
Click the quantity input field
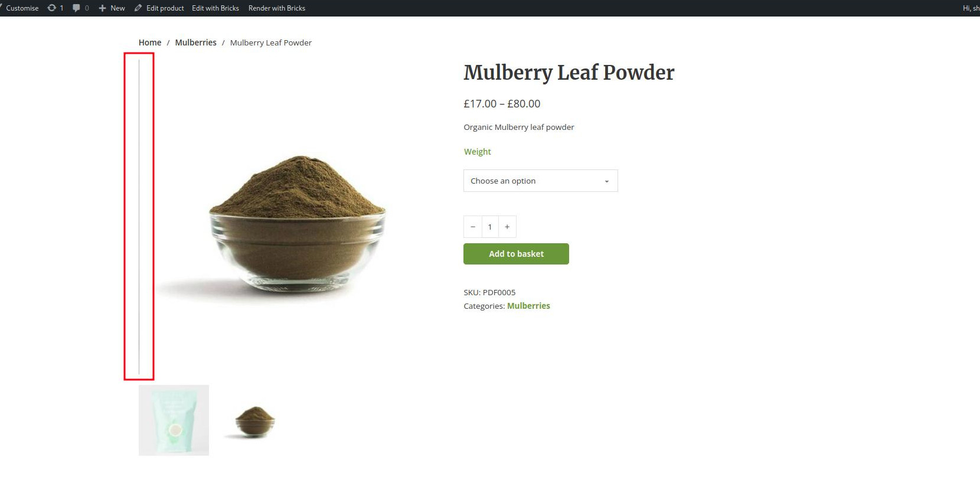coord(490,227)
